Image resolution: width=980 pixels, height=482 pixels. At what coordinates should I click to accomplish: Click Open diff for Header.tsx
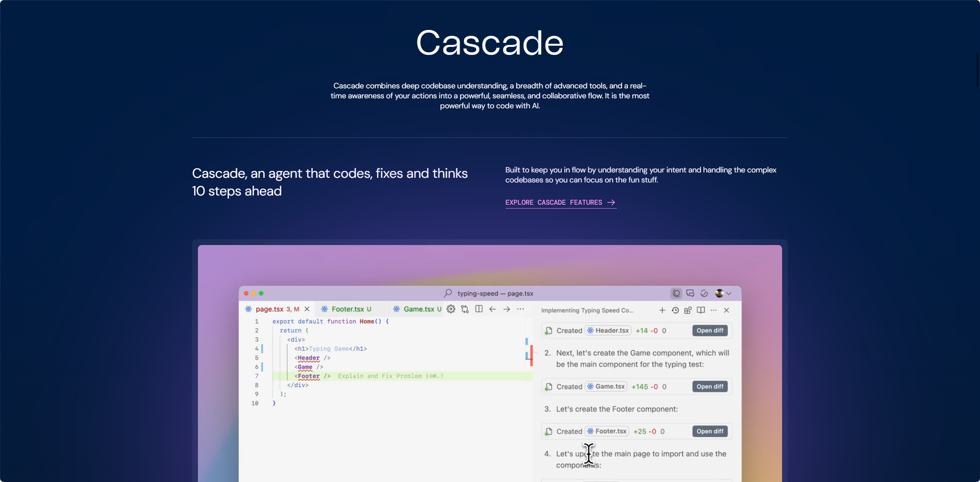[710, 331]
